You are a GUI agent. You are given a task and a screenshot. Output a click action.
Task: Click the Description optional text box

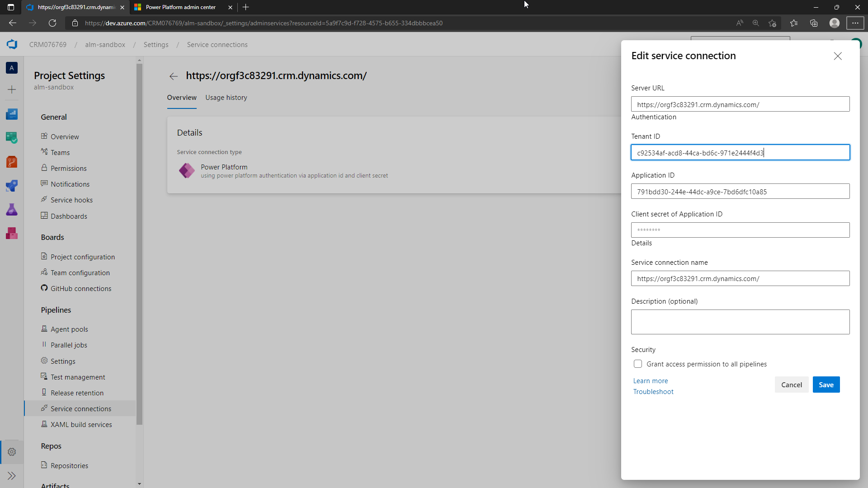click(x=740, y=322)
